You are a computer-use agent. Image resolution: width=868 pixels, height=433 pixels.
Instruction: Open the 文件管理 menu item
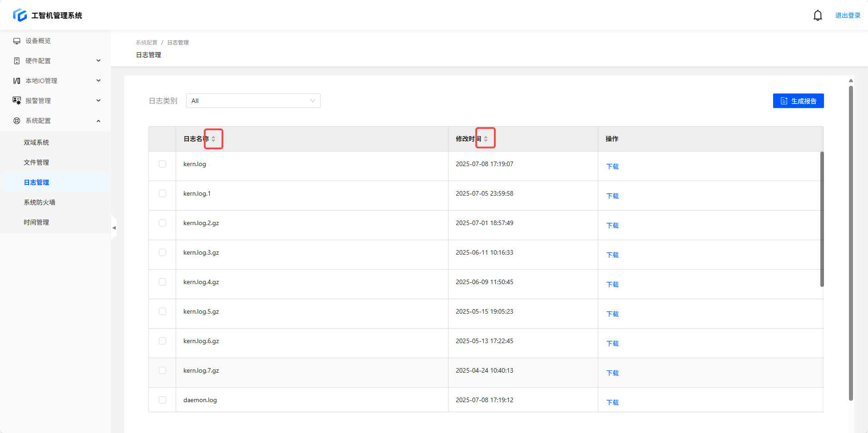tap(36, 162)
